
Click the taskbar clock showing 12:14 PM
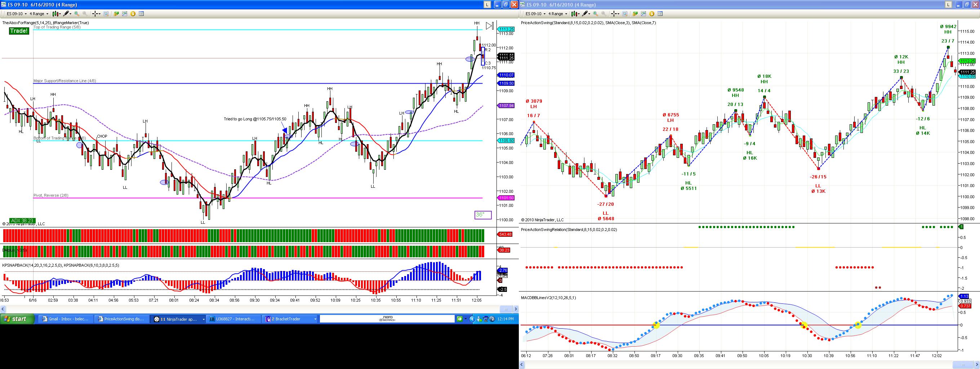505,319
